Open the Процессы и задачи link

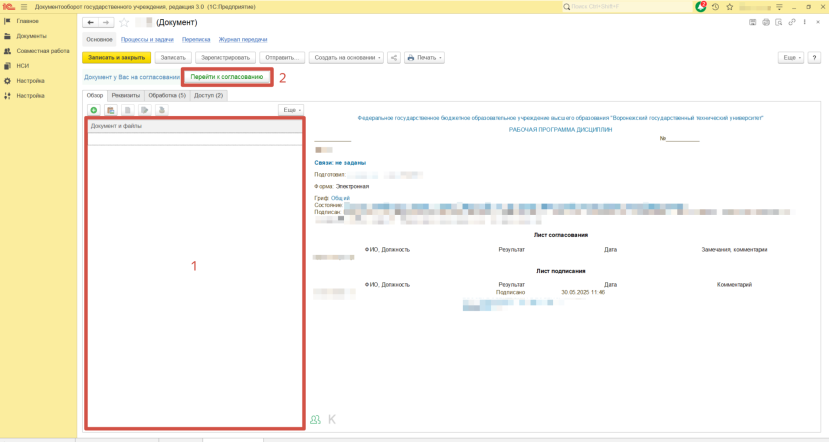pyautogui.click(x=147, y=40)
